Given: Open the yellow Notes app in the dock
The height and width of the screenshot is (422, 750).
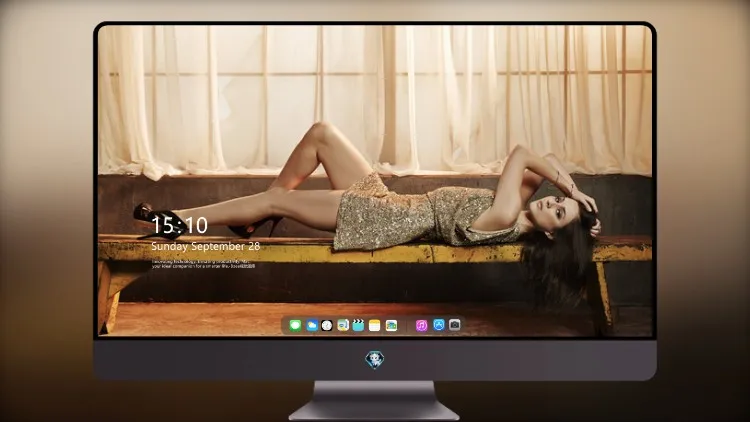Looking at the screenshot, I should (375, 325).
